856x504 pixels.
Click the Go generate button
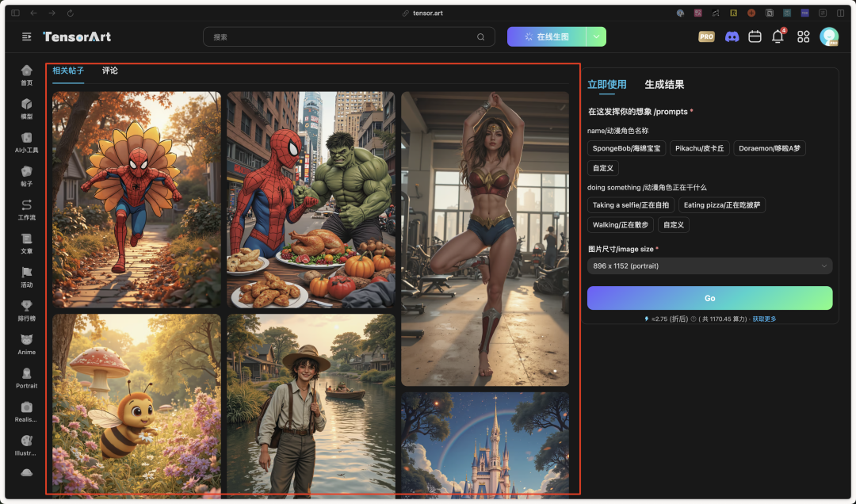pos(709,298)
